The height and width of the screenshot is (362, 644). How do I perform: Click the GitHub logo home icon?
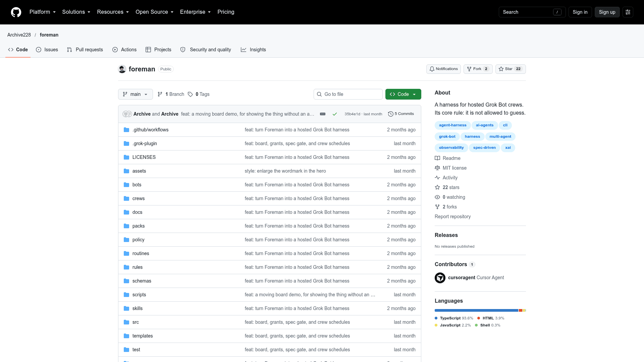[16, 12]
